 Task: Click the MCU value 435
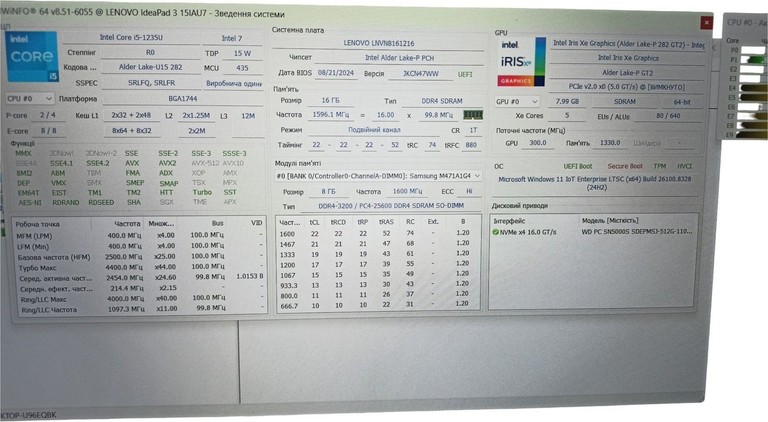pos(242,68)
